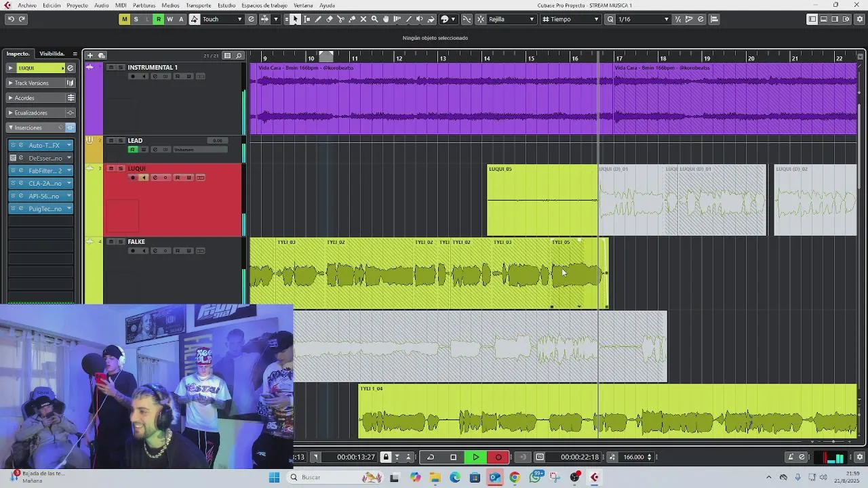Mute the INSTRUMENTAL 1 track
This screenshot has width=868, height=488.
111,67
